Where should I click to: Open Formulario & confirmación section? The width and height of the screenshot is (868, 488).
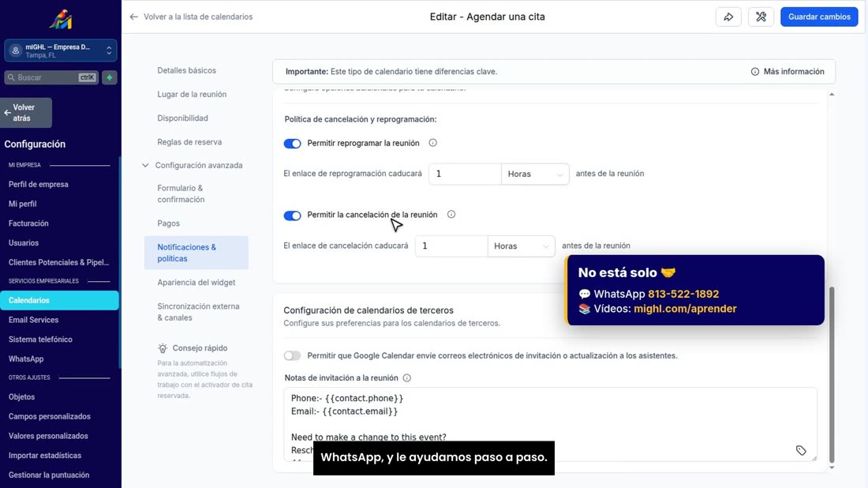coord(181,194)
